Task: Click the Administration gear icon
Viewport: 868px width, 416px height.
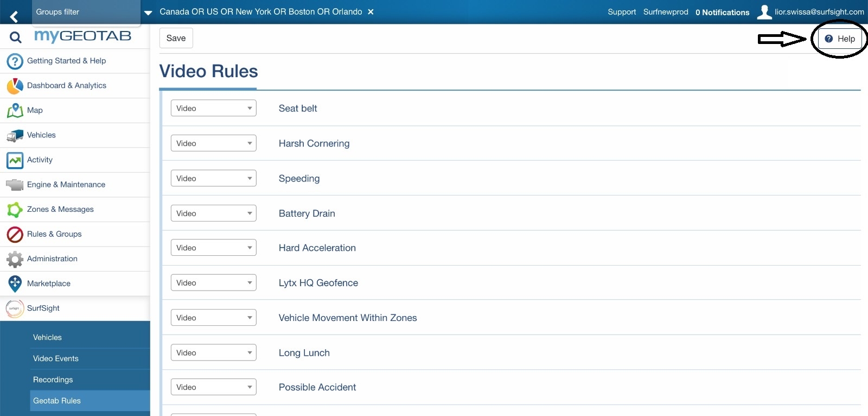Action: point(15,259)
